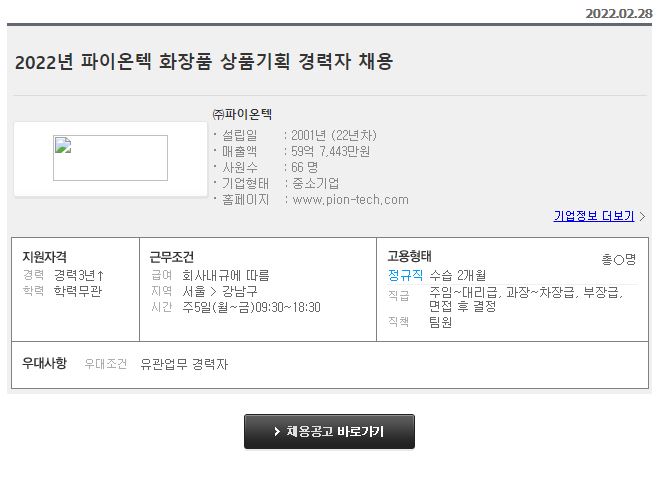
Task: Click the 지원자격 section heading
Action: pyautogui.click(x=44, y=256)
